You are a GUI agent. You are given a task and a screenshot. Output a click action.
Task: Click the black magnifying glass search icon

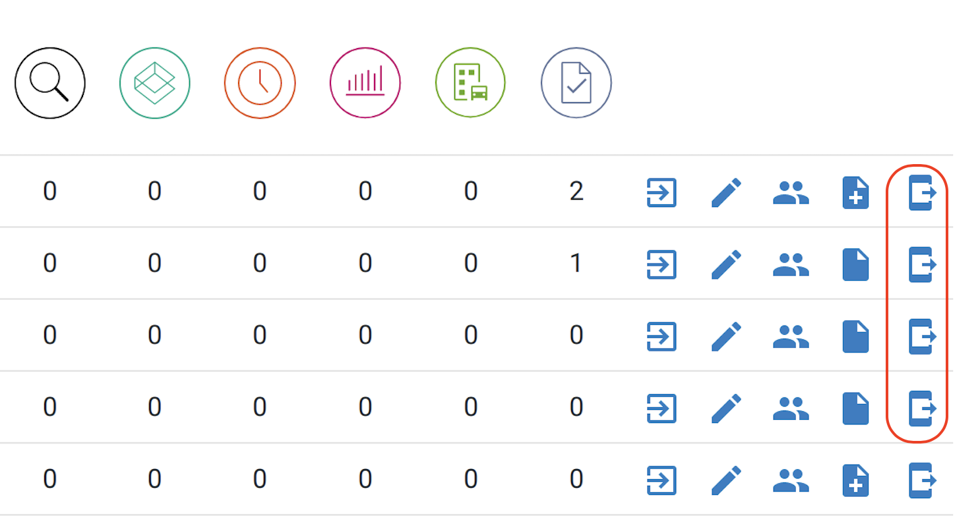(50, 83)
